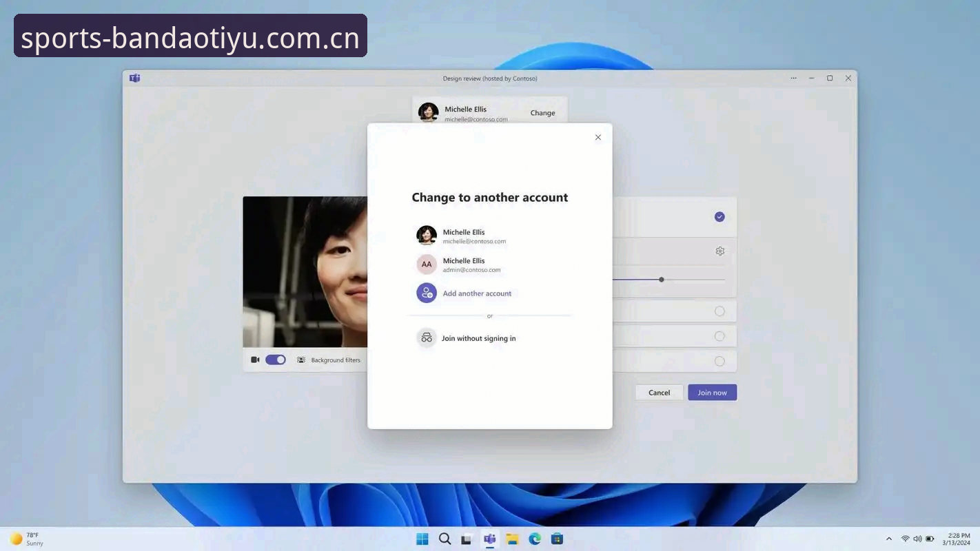Open Background filters
The height and width of the screenshot is (551, 980).
(x=335, y=360)
